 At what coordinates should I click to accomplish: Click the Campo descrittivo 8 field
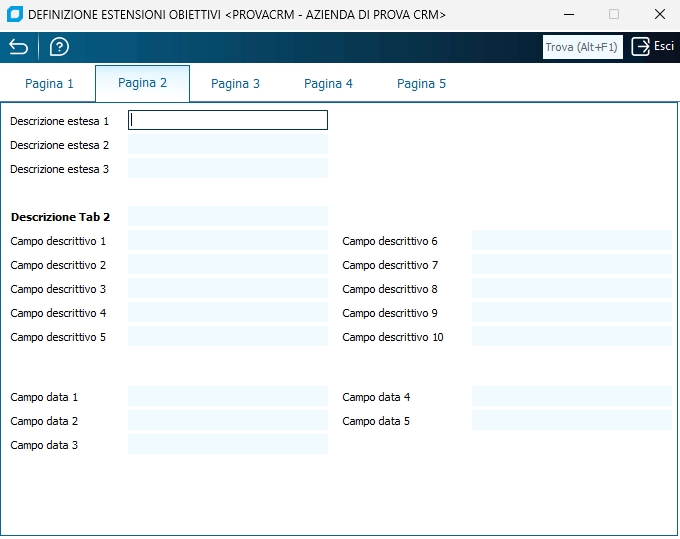pyautogui.click(x=572, y=288)
